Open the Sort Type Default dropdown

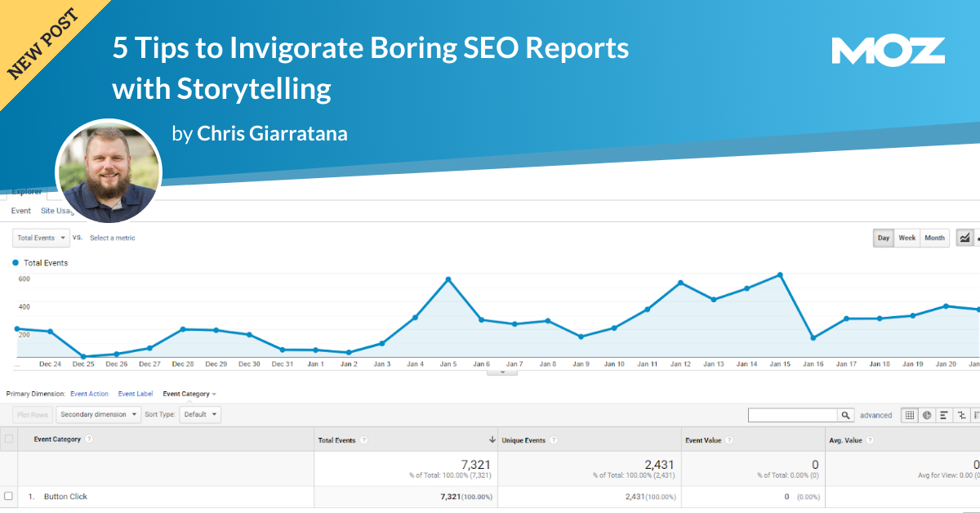200,414
